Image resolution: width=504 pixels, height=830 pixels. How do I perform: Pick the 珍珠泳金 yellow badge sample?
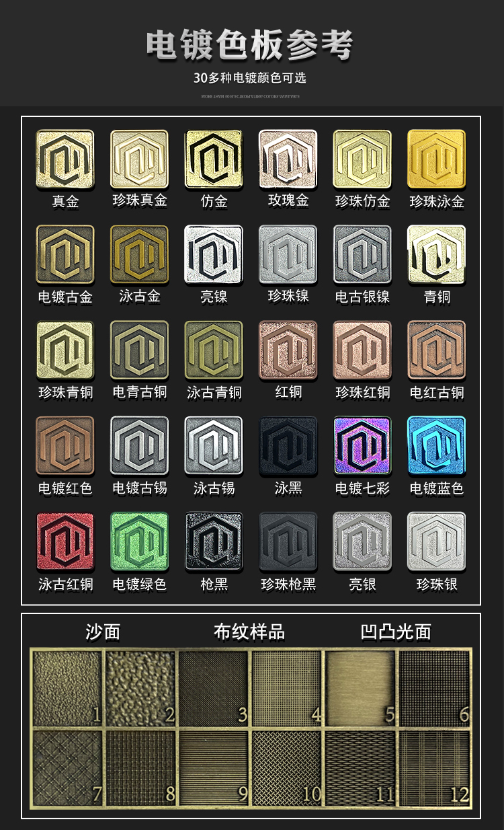pos(437,159)
